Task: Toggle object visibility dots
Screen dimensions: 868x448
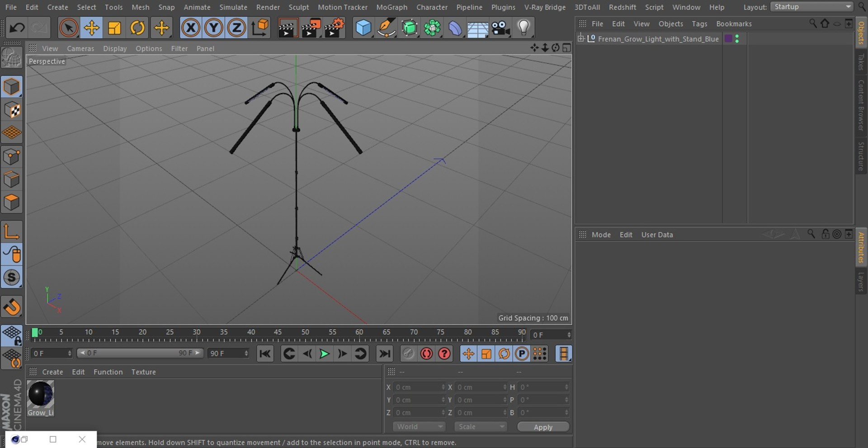Action: (x=737, y=39)
